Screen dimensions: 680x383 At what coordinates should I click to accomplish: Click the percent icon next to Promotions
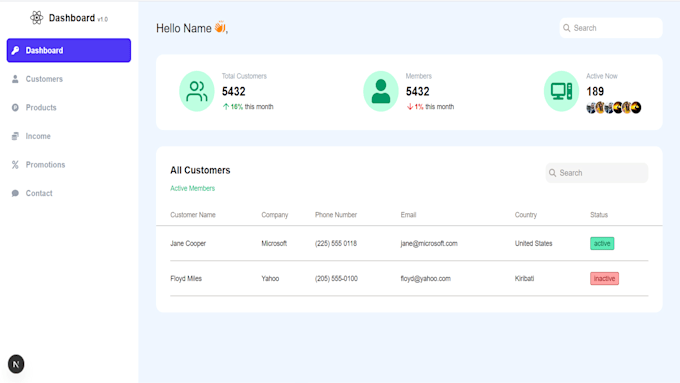click(15, 165)
